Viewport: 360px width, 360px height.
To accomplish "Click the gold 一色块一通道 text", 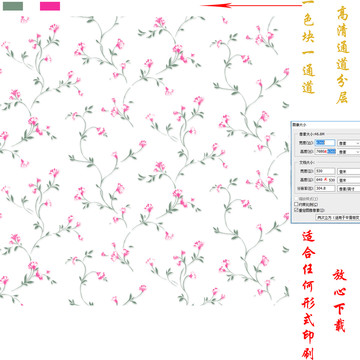I will (x=309, y=47).
